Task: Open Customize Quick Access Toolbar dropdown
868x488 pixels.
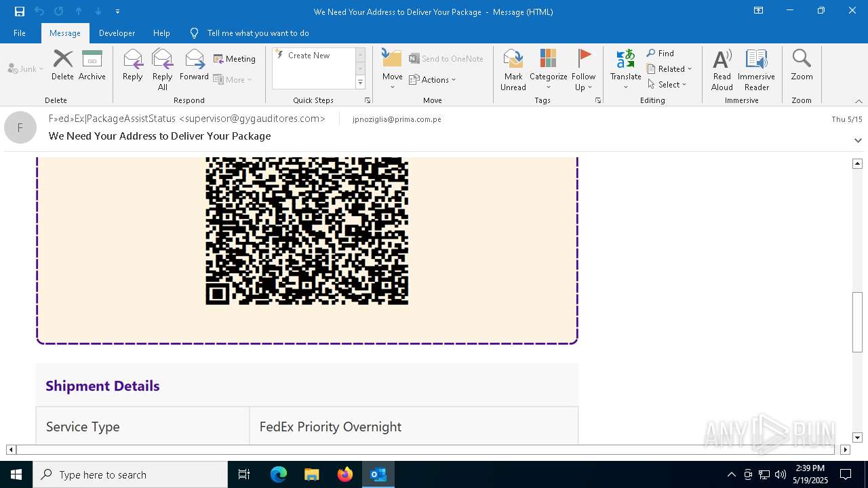Action: [118, 12]
